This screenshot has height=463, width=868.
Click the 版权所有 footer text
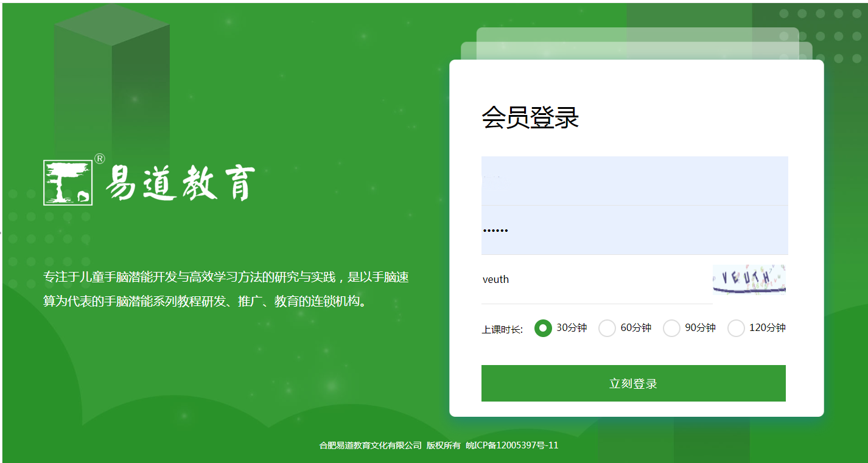pos(443,445)
